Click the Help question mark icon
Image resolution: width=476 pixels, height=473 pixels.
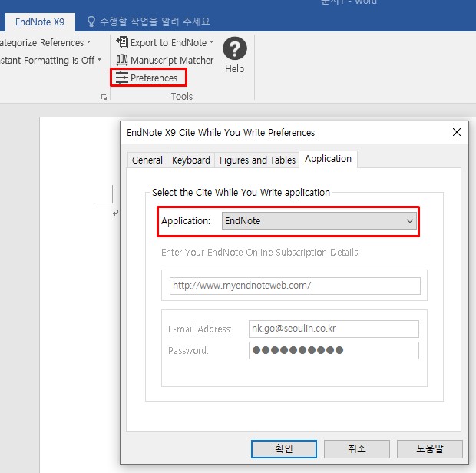[x=235, y=48]
